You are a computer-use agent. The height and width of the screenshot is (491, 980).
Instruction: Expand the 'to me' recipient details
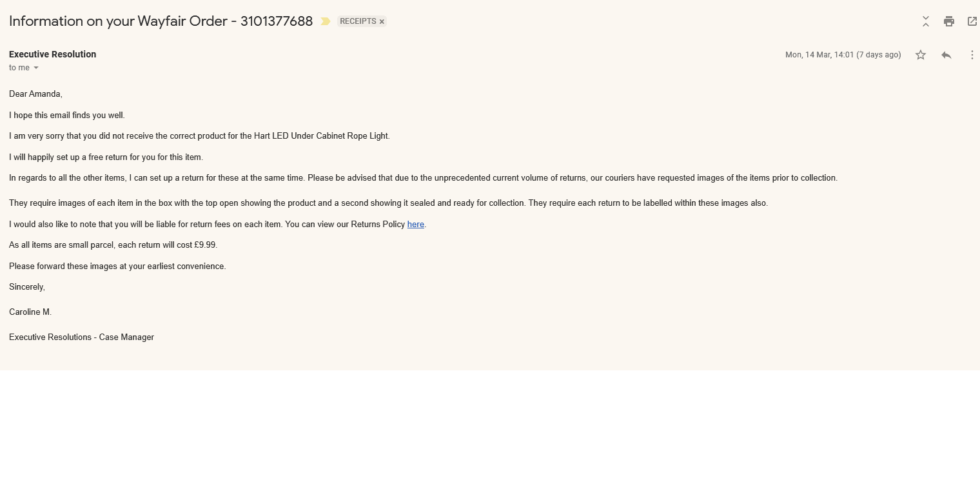pyautogui.click(x=24, y=68)
